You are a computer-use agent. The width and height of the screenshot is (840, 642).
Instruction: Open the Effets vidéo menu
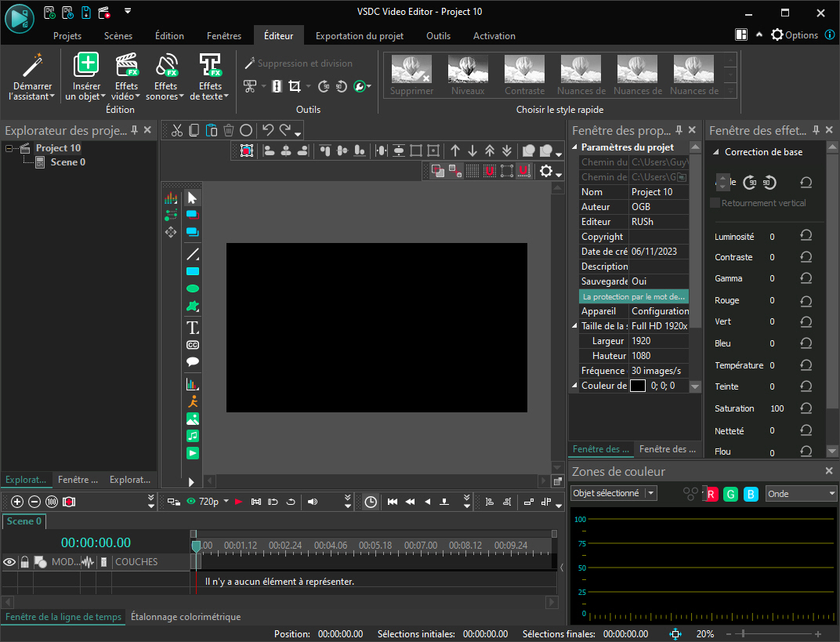tap(126, 77)
